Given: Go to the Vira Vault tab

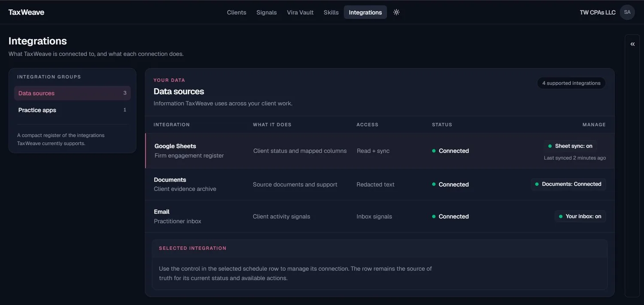Looking at the screenshot, I should [x=300, y=12].
